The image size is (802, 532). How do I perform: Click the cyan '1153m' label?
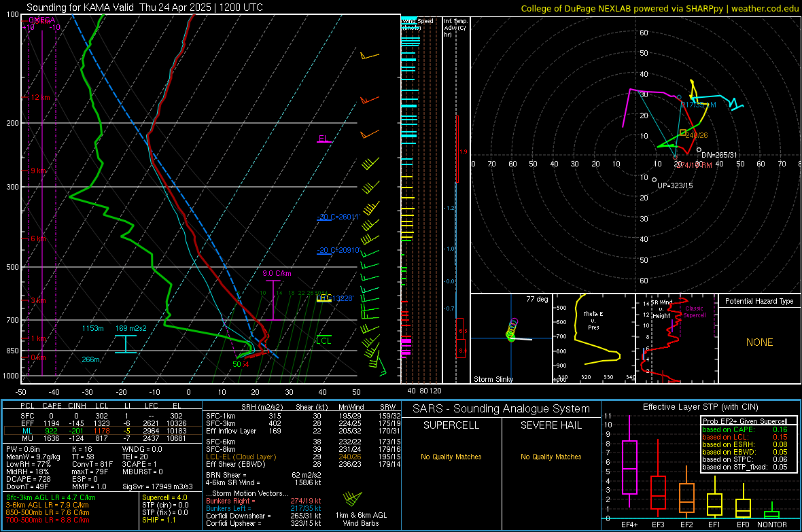(92, 328)
